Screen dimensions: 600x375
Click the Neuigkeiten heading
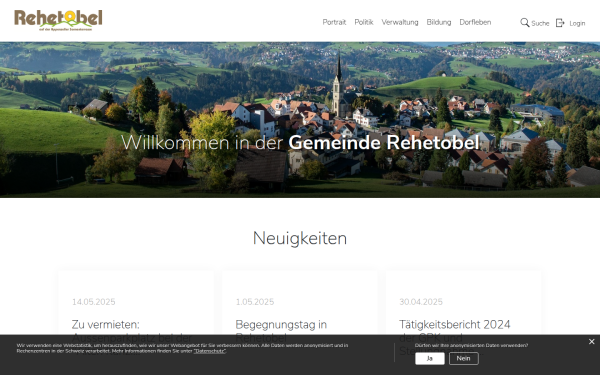click(x=300, y=238)
